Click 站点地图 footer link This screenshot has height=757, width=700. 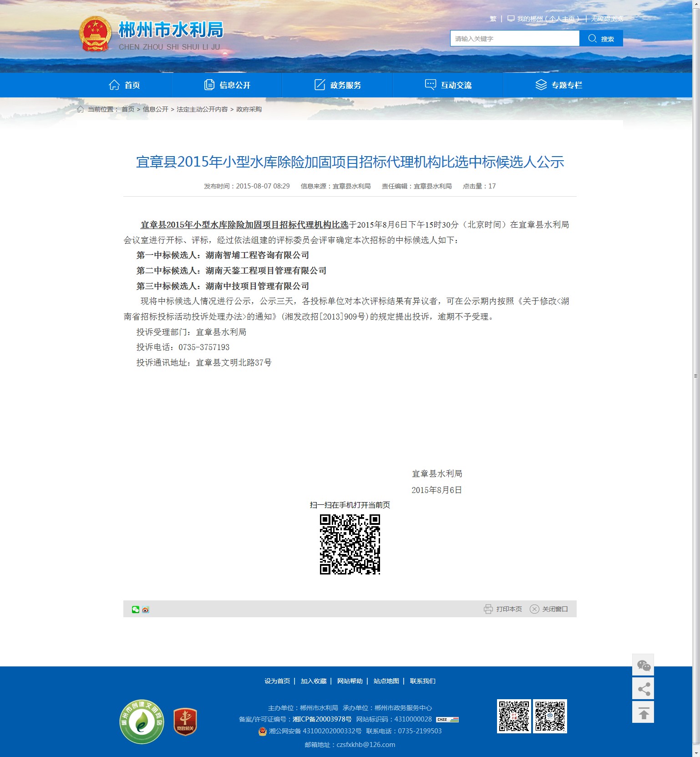pos(386,681)
